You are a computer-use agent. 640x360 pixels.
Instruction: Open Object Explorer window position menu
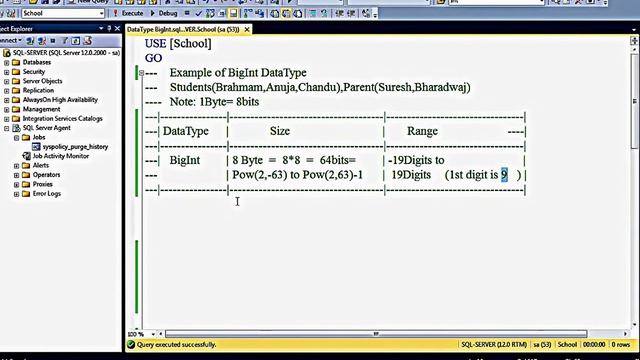101,29
